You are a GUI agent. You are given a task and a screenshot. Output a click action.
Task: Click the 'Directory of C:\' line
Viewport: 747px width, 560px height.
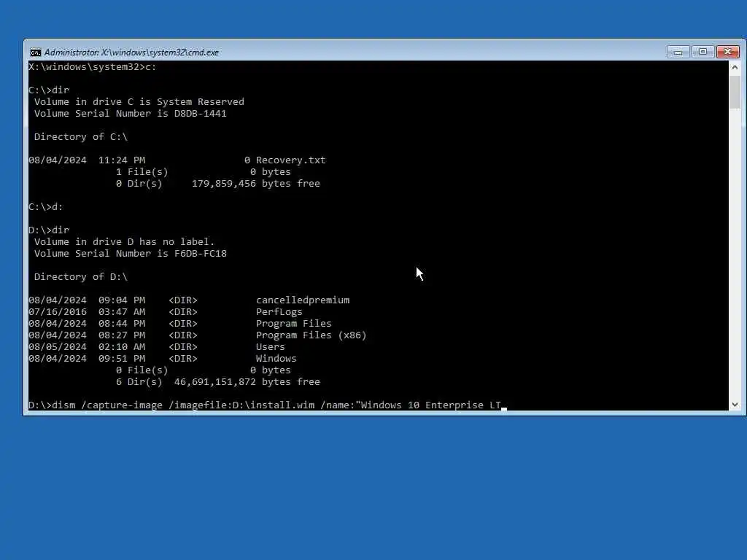click(x=80, y=136)
